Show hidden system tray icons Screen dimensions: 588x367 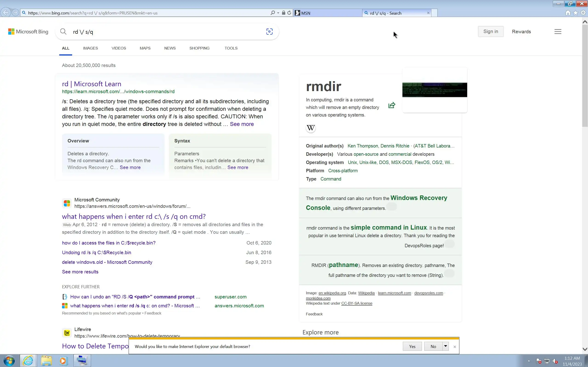tap(529, 361)
